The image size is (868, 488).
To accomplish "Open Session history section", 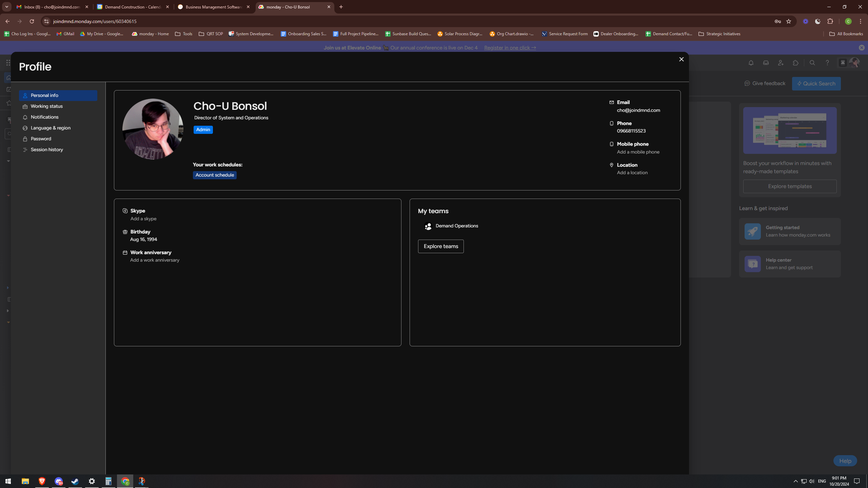I will 58,149.
